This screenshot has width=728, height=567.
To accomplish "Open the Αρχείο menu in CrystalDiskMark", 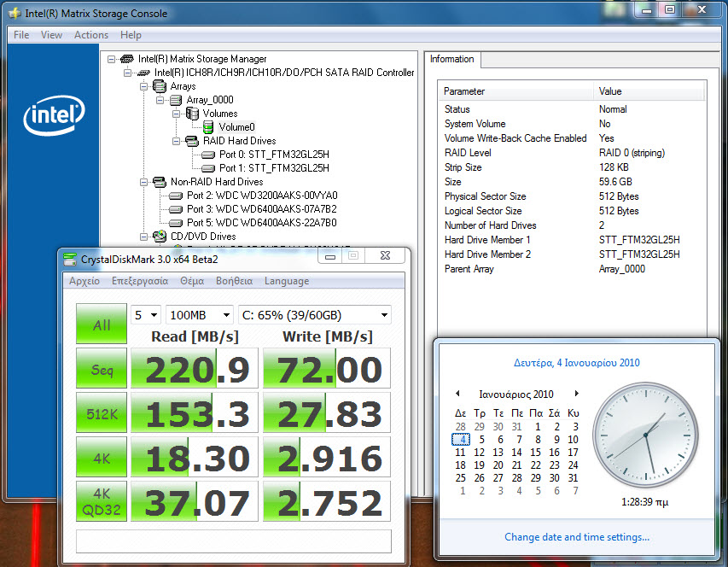I will (x=84, y=281).
